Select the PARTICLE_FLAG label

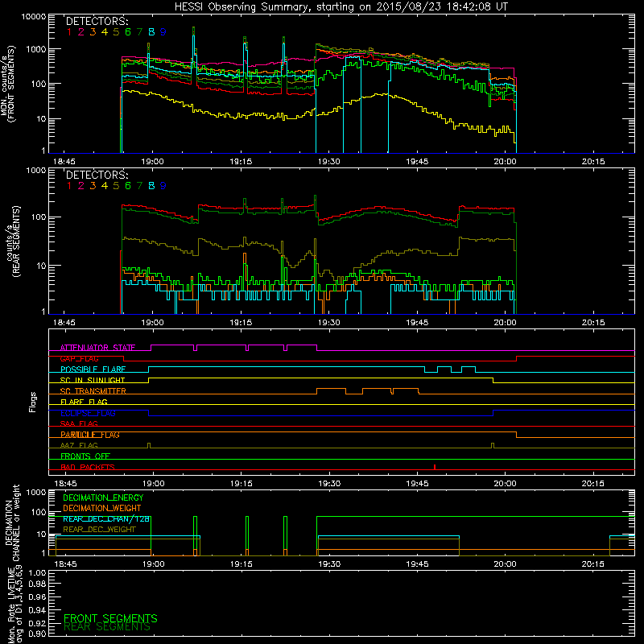(x=90, y=435)
